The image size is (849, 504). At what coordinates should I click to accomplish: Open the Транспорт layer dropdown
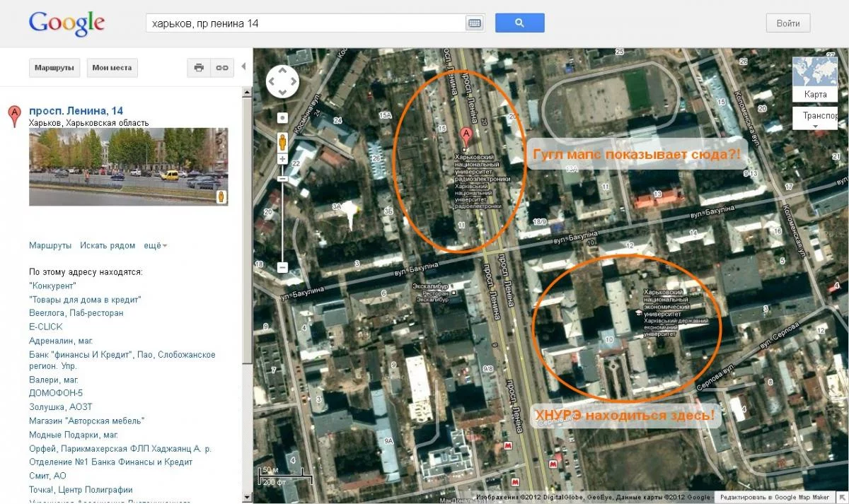pyautogui.click(x=816, y=118)
